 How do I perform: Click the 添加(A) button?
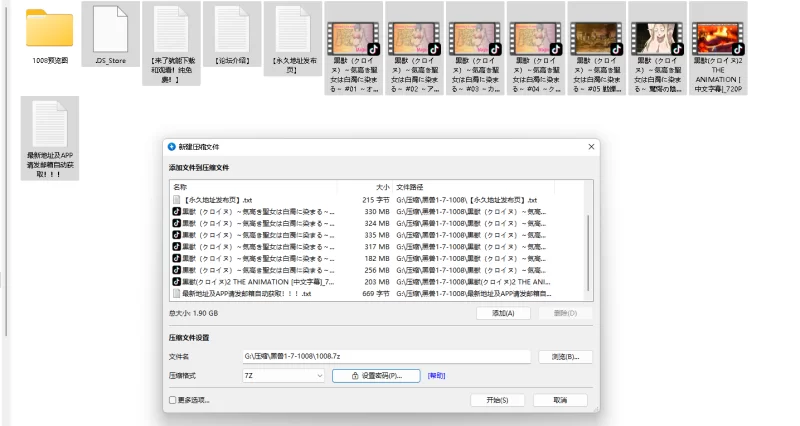pyautogui.click(x=503, y=313)
